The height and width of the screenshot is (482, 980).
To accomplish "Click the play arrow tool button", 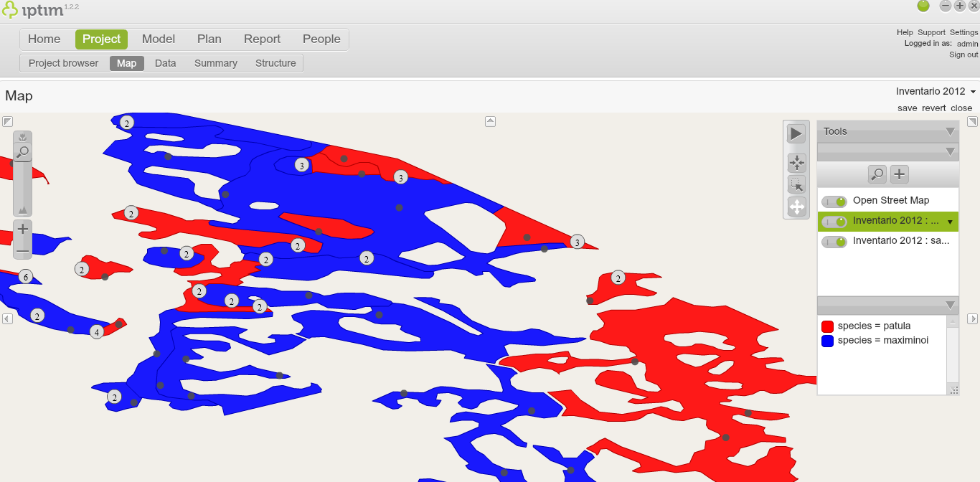I will click(796, 133).
